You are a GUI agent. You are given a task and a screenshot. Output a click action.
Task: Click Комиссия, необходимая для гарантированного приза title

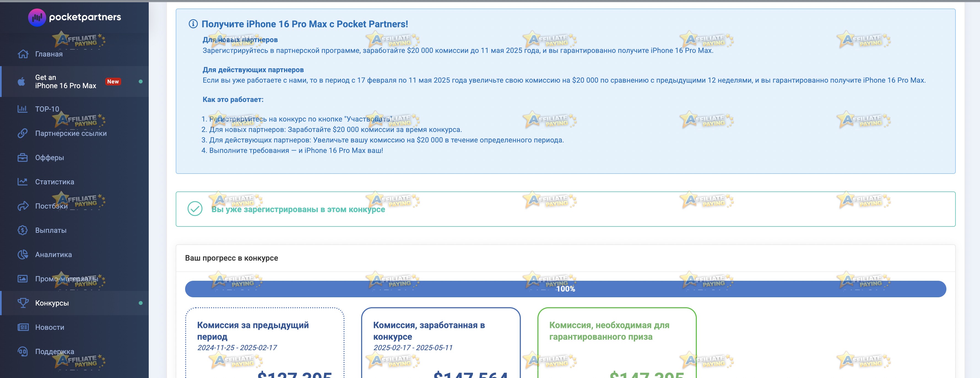coord(609,331)
